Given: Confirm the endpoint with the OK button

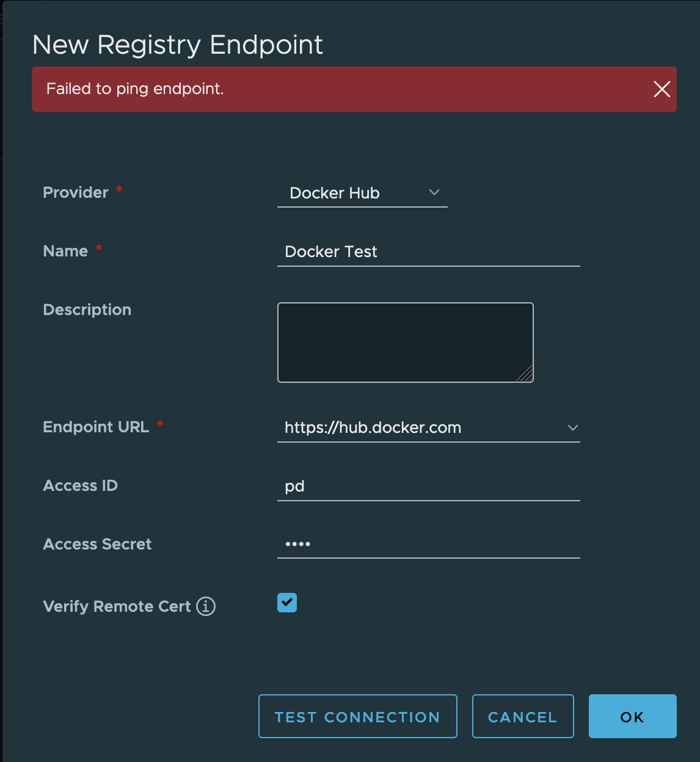Looking at the screenshot, I should (633, 716).
